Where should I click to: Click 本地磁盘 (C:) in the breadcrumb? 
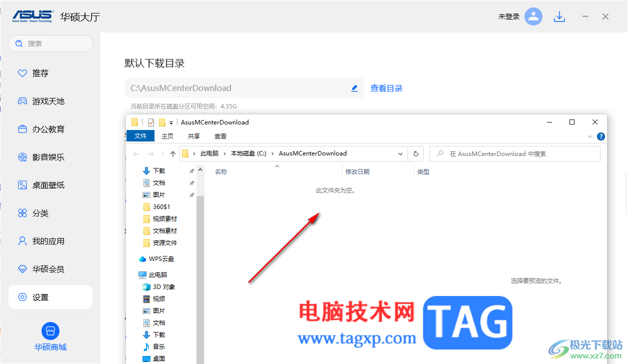click(x=248, y=153)
